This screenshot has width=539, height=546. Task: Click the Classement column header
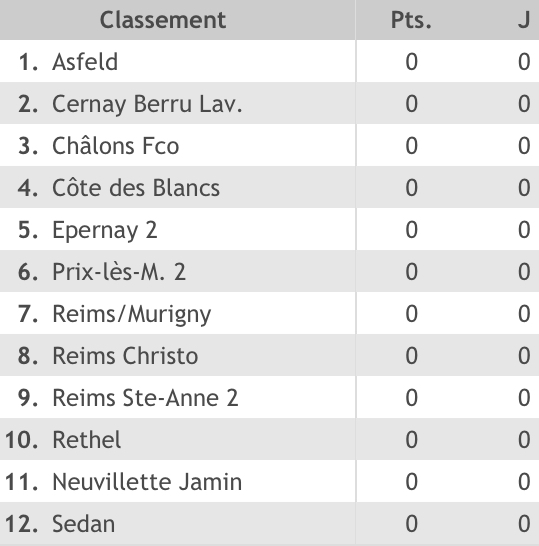click(x=163, y=20)
